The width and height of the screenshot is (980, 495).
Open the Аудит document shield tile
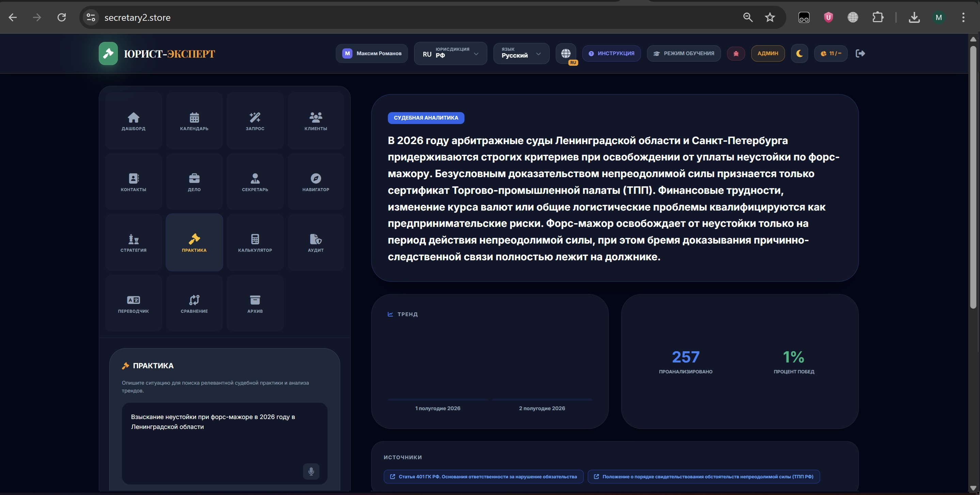coord(315,243)
